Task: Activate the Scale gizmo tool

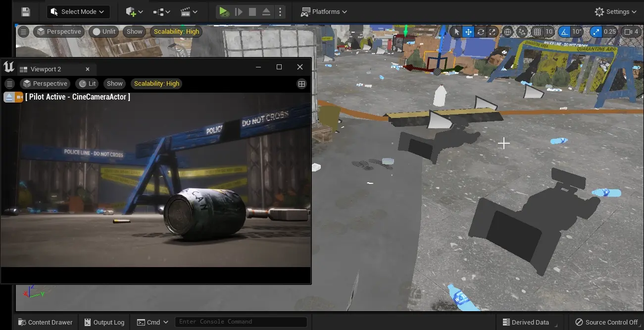Action: (492, 32)
